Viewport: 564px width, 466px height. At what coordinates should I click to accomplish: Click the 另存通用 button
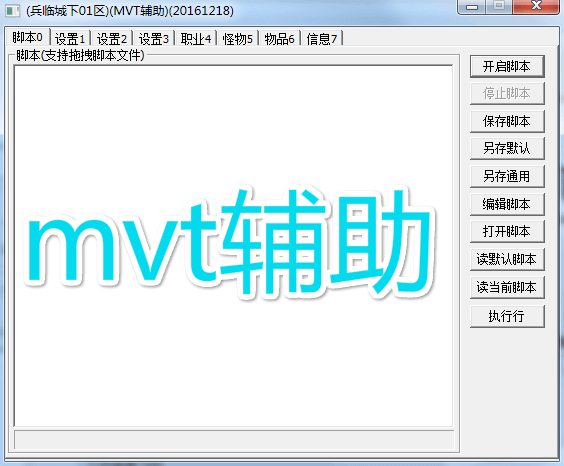click(x=507, y=176)
